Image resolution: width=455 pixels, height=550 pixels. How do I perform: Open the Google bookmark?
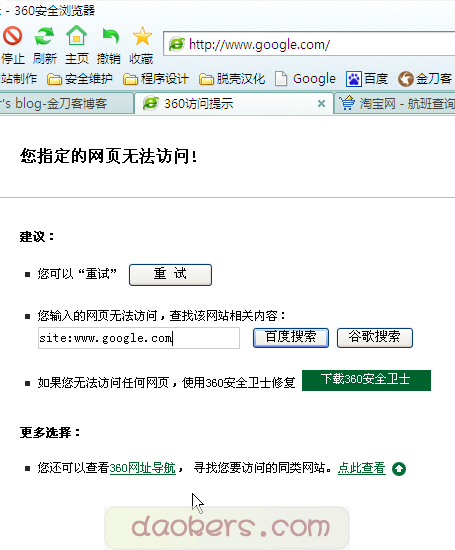click(305, 79)
